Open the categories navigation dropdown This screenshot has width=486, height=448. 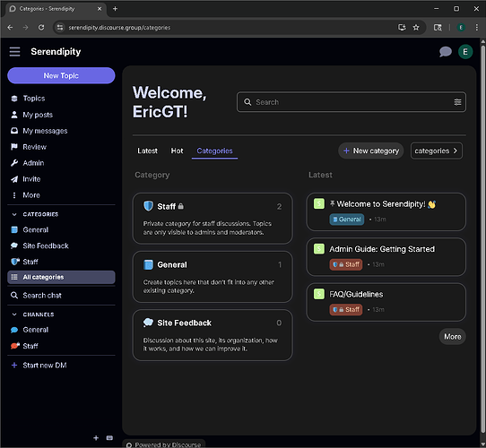(436, 151)
